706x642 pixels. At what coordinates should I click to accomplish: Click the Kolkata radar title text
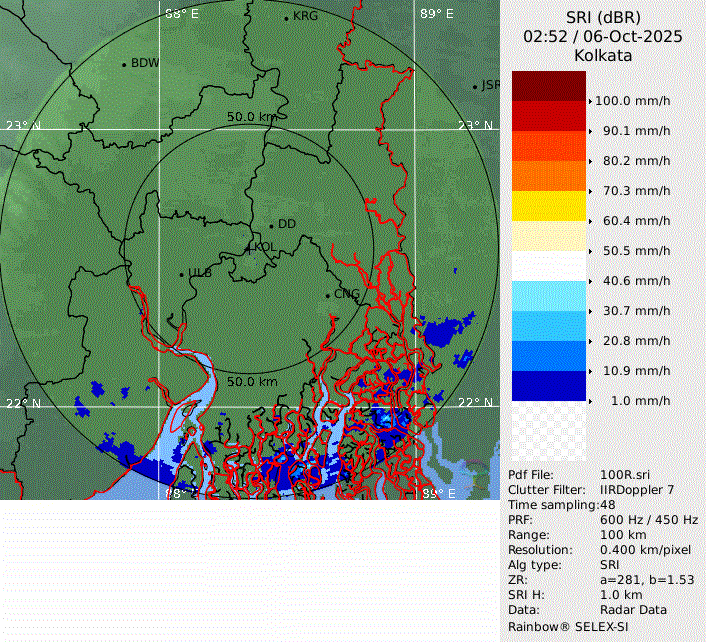pos(603,56)
